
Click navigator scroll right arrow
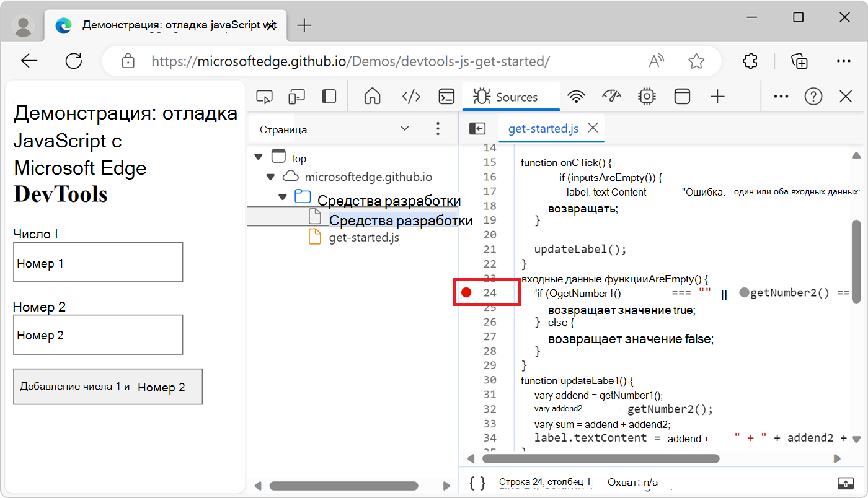446,486
